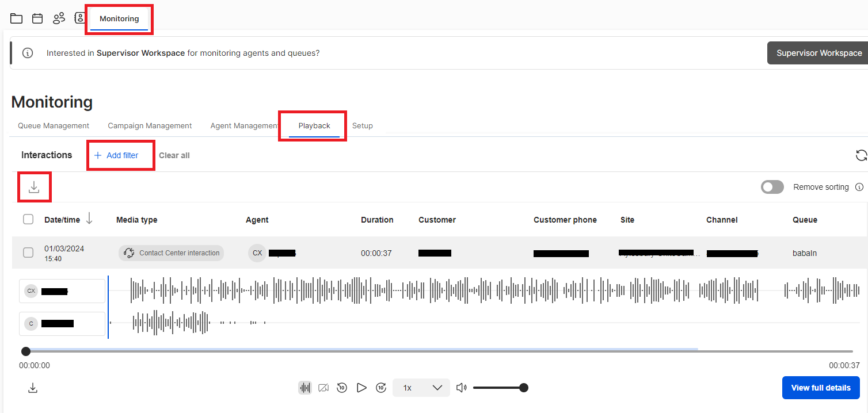
Task: Tick the checkbox for the 01/03/2024 interaction
Action: [x=28, y=253]
